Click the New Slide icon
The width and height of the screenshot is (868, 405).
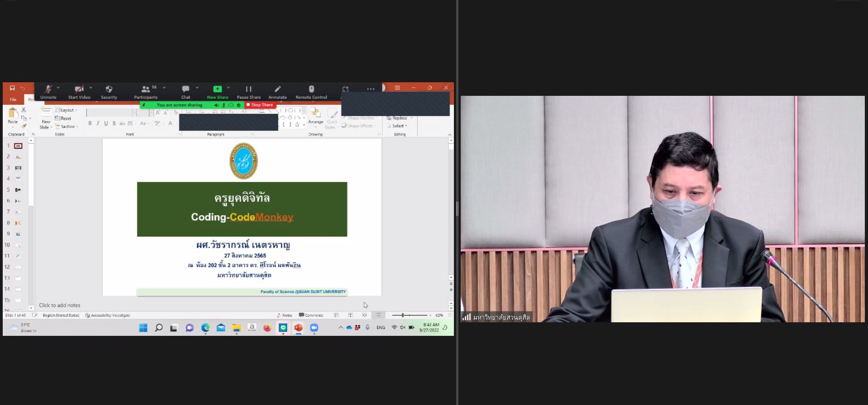[46, 113]
